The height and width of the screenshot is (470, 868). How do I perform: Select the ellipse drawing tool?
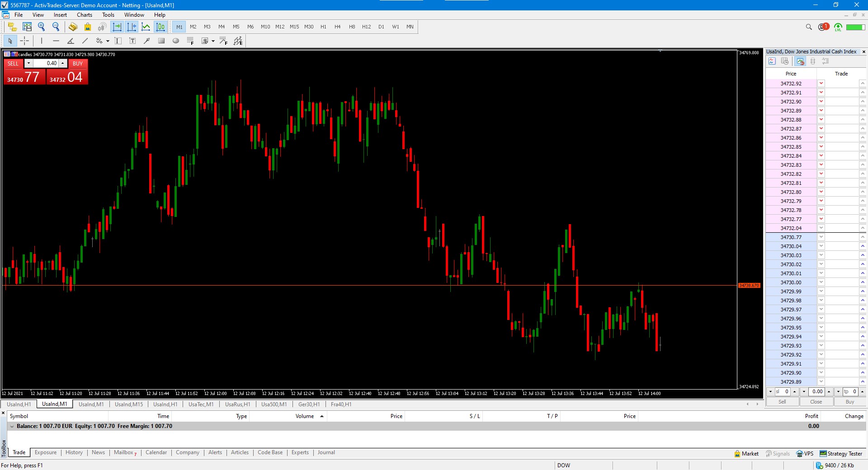(176, 41)
